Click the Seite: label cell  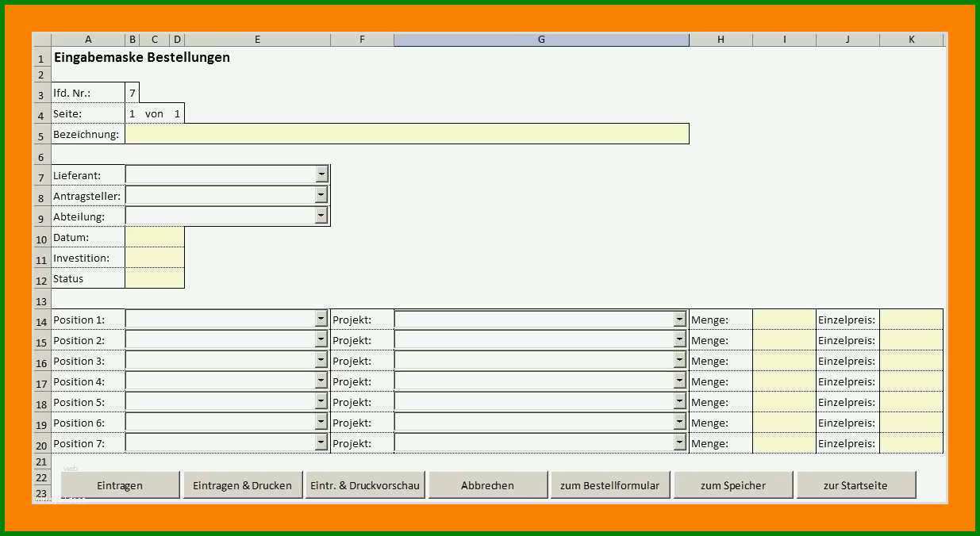88,113
